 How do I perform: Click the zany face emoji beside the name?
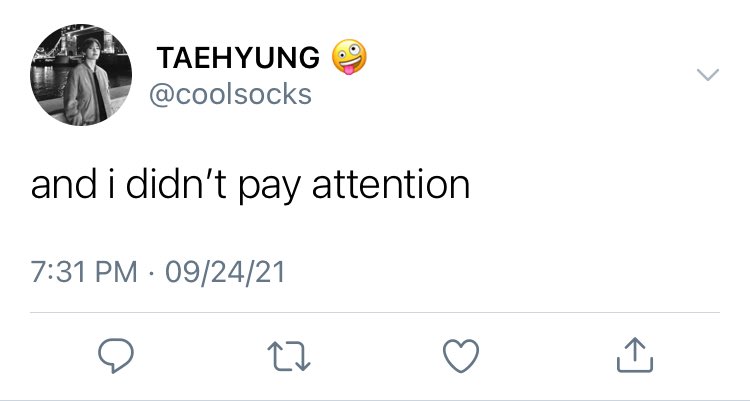pyautogui.click(x=349, y=57)
